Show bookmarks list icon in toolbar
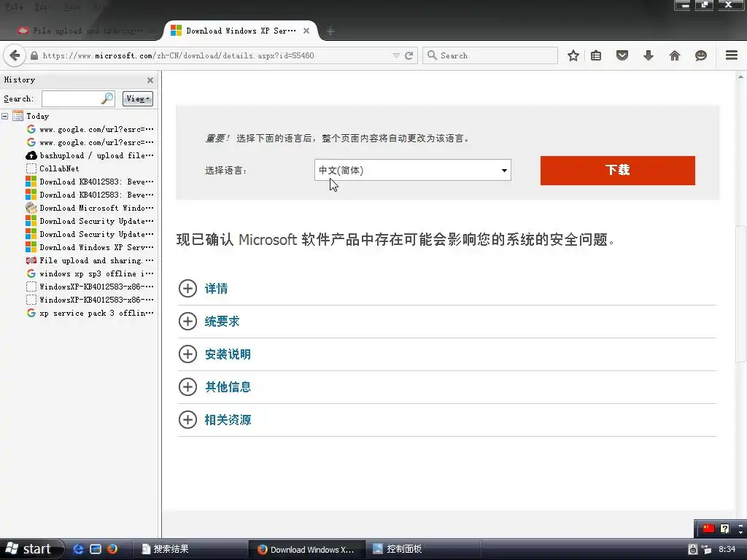 (x=596, y=55)
